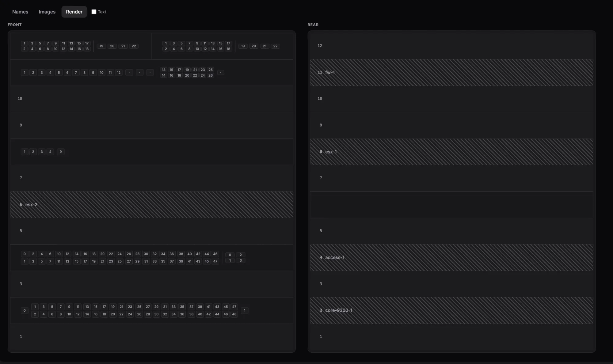
Task: Click empty rear rack slot 5
Action: (451, 231)
